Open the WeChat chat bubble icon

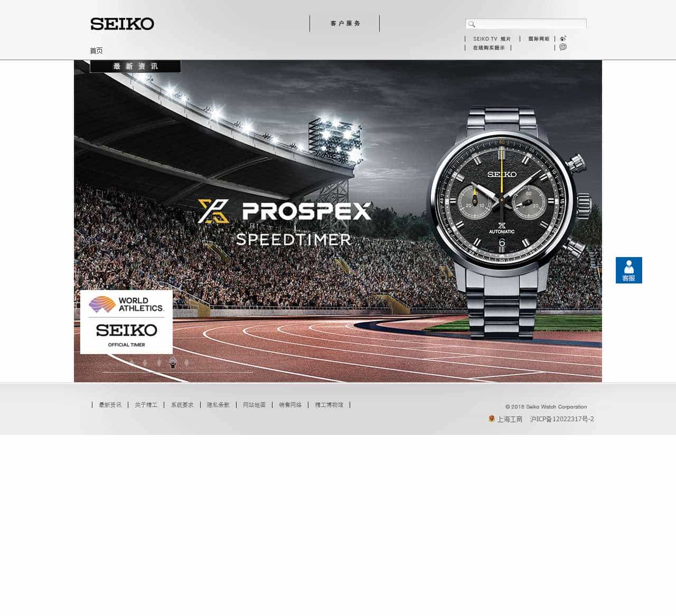(x=563, y=47)
